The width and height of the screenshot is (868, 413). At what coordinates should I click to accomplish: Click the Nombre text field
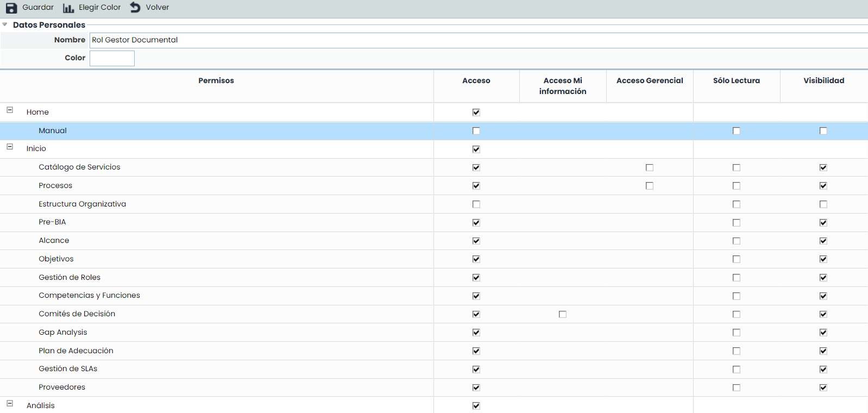[478, 40]
